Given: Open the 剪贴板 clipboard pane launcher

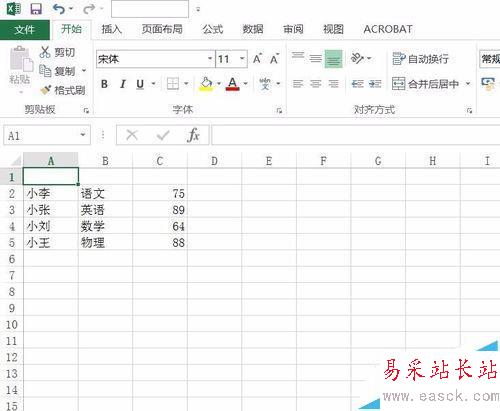Looking at the screenshot, I should pyautogui.click(x=86, y=110).
